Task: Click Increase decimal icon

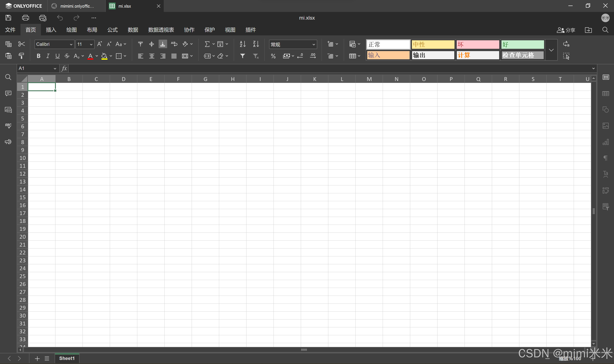Action: click(313, 56)
